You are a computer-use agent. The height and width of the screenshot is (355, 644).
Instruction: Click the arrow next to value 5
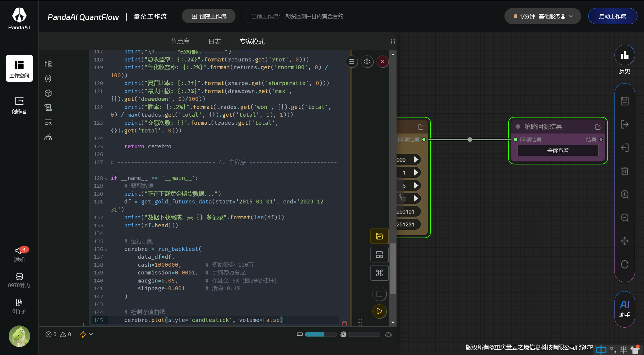click(x=416, y=186)
